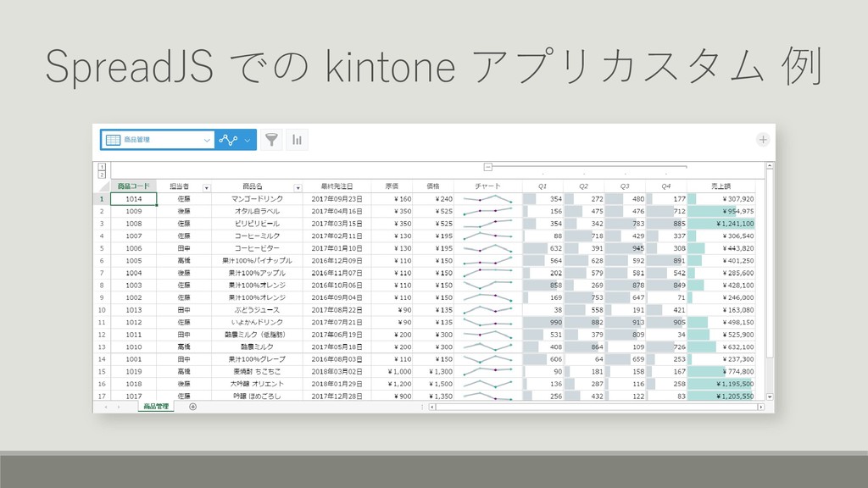Select the マンゴードリンク product name cell
This screenshot has width=868, height=488.
pos(257,199)
